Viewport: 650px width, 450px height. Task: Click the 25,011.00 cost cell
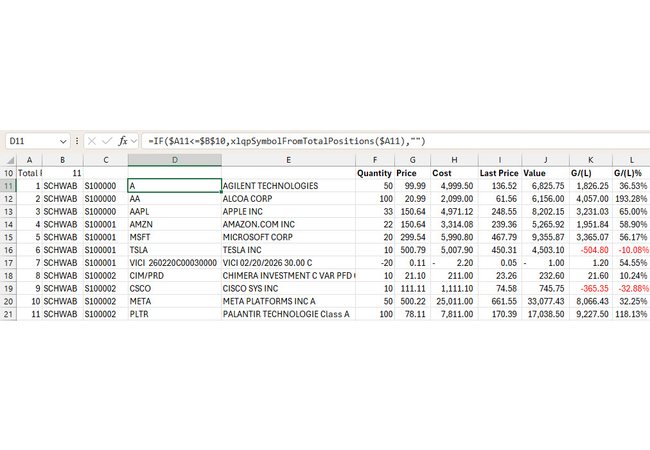tap(454, 302)
